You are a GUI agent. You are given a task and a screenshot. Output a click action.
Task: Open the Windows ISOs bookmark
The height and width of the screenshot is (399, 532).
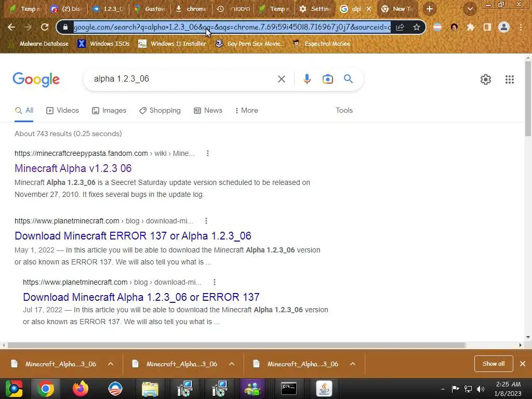pos(104,44)
